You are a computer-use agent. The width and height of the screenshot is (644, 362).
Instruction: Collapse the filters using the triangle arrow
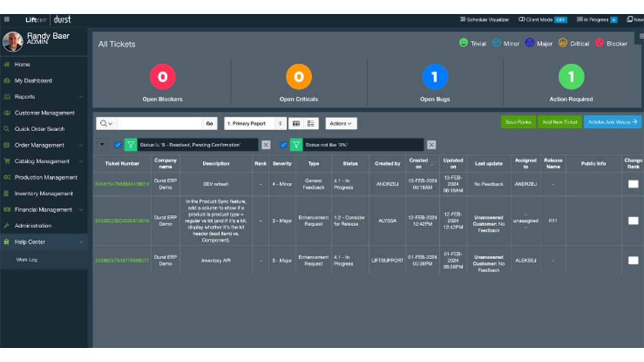(103, 144)
